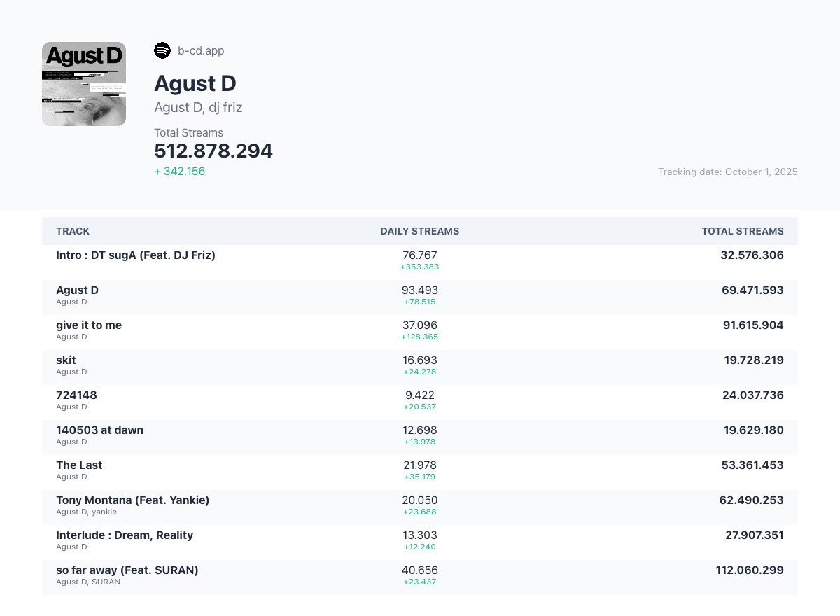Click the +23.688 change value
The image size is (840, 616).
coord(420,512)
